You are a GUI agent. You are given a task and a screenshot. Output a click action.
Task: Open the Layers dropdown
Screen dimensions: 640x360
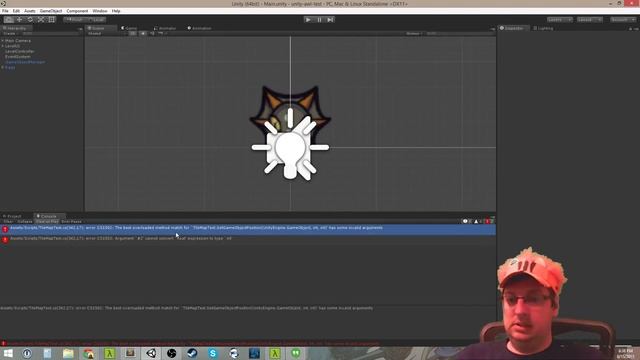(x=560, y=20)
